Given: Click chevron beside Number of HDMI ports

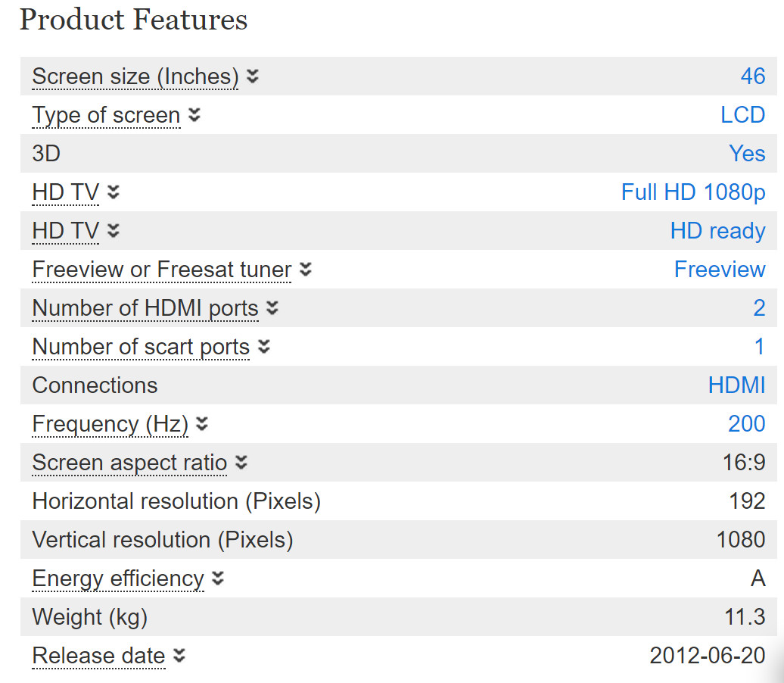Looking at the screenshot, I should point(272,308).
